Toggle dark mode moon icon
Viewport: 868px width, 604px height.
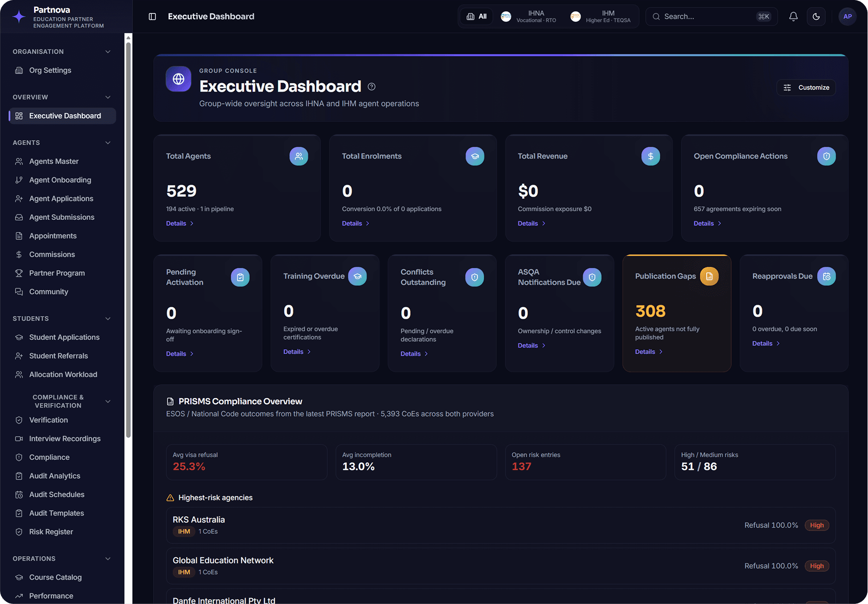816,17
